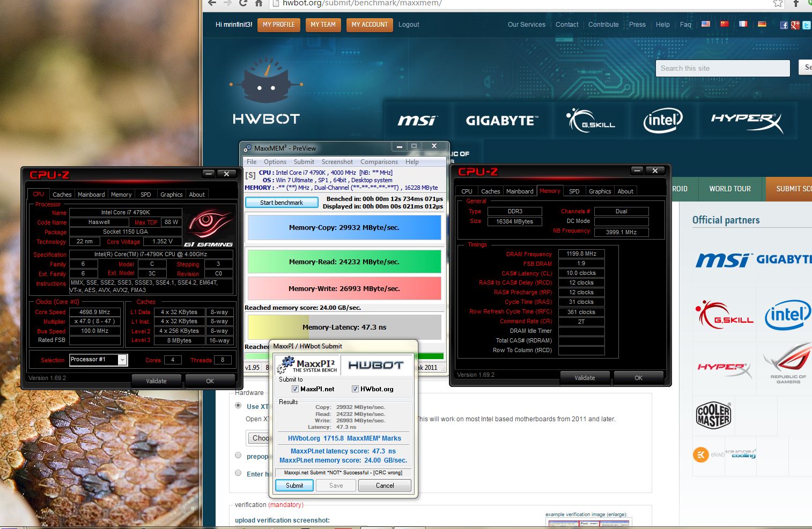Viewport: 812px width, 529px height.
Task: Open the Contribute link
Action: pyautogui.click(x=603, y=25)
